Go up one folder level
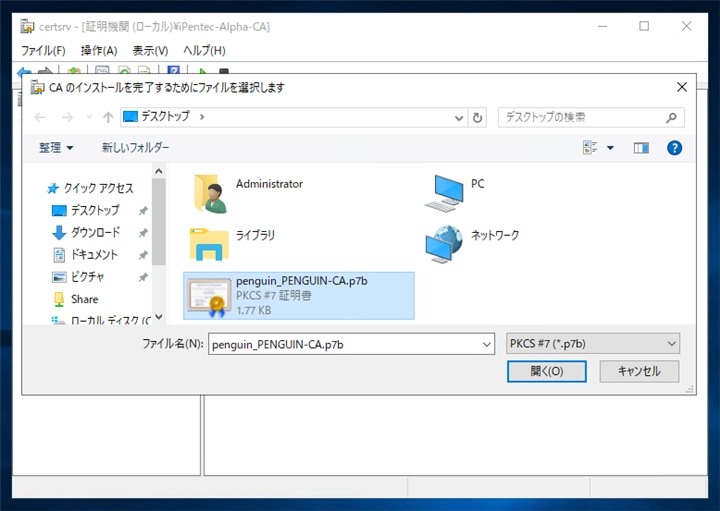The height and width of the screenshot is (511, 720). coord(108,118)
